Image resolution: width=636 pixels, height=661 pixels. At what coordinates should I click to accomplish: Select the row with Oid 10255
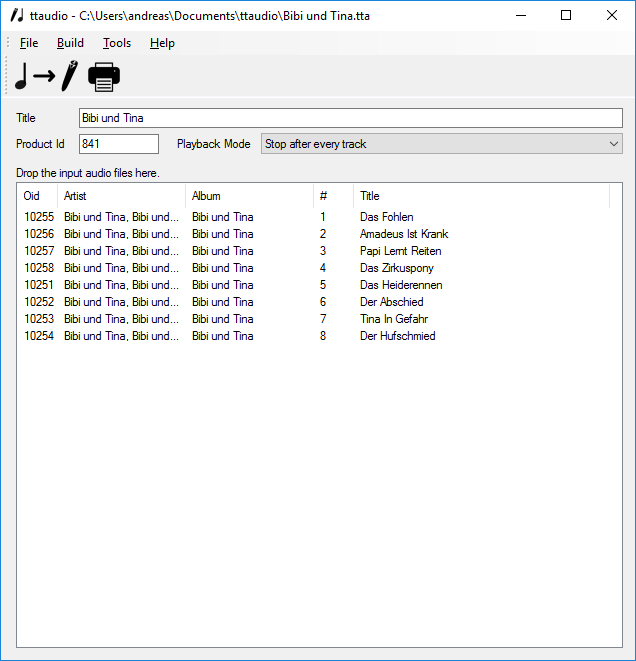click(314, 217)
